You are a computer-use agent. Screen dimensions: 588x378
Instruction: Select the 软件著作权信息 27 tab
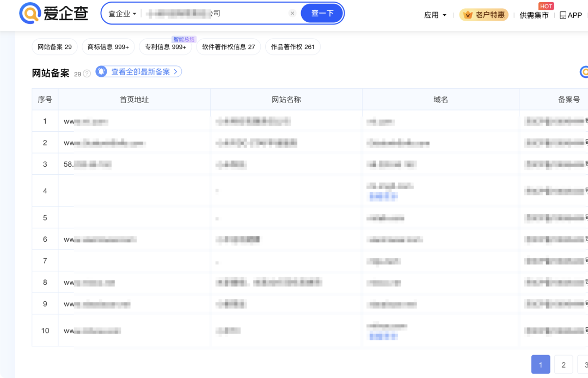click(x=228, y=47)
